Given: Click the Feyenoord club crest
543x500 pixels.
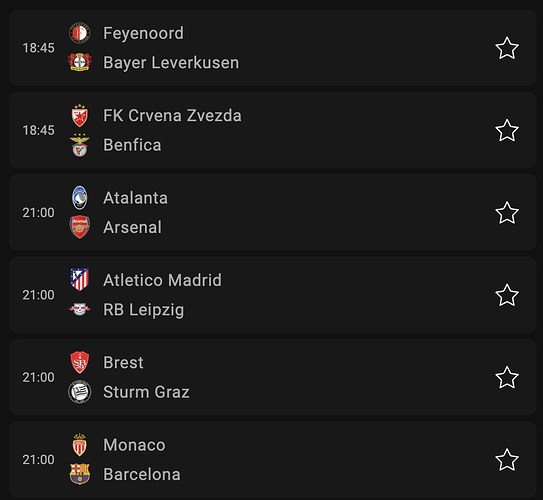Looking at the screenshot, I should 80,33.
